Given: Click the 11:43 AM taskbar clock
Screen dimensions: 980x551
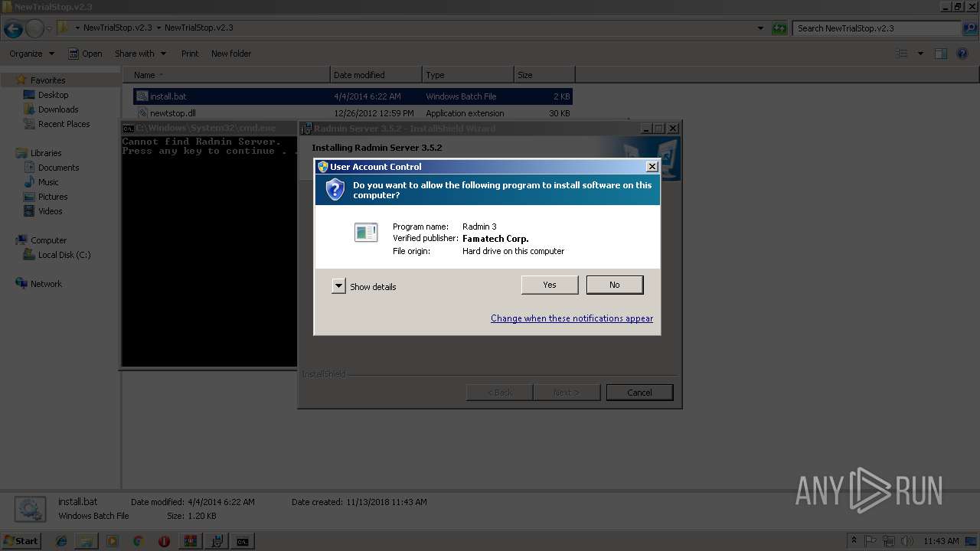Looking at the screenshot, I should (x=941, y=541).
